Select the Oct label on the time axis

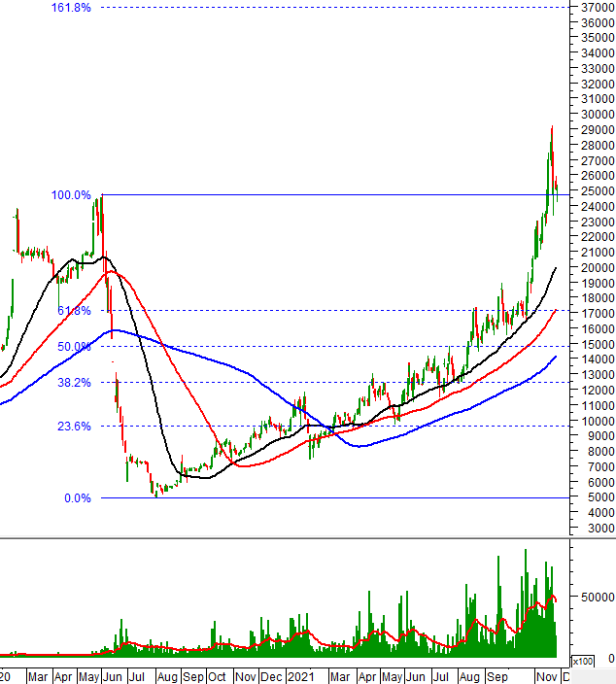coord(216,676)
